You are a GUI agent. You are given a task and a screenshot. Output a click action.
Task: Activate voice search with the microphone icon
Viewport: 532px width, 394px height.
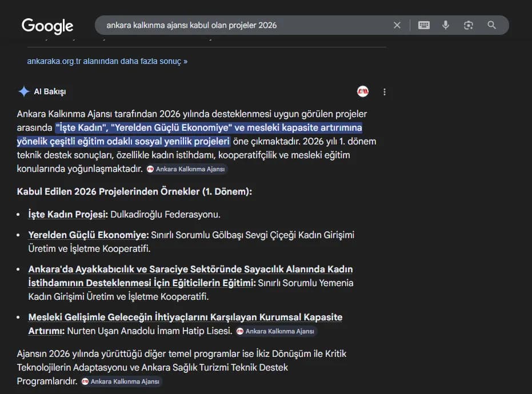(446, 25)
